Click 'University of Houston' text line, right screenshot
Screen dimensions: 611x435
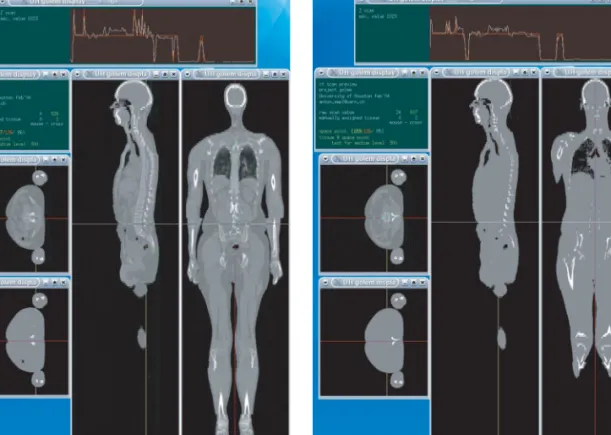click(354, 96)
